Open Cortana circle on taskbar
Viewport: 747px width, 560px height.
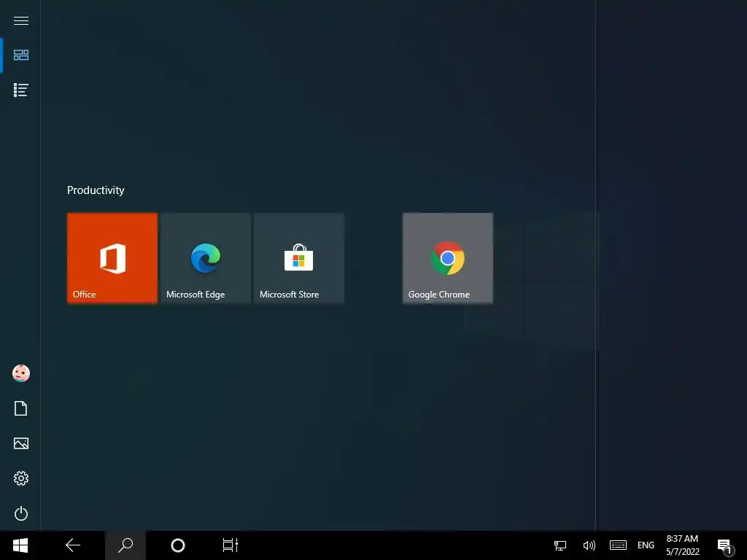(178, 545)
